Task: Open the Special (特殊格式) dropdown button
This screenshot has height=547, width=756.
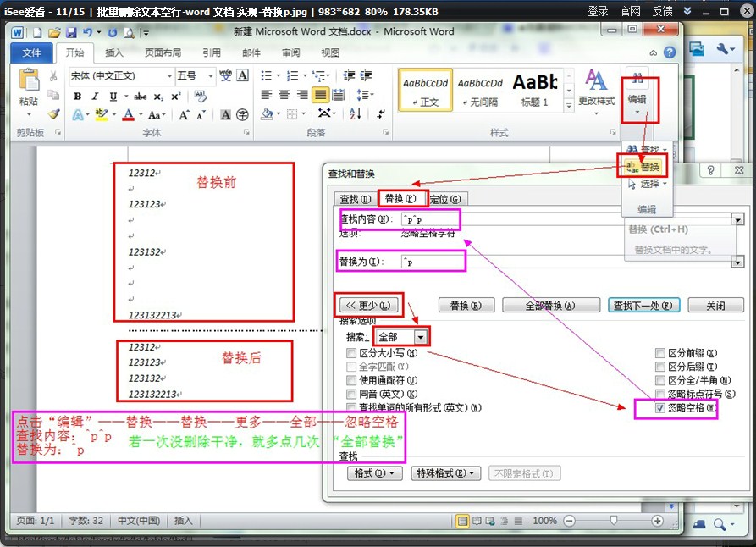Action: click(x=445, y=473)
